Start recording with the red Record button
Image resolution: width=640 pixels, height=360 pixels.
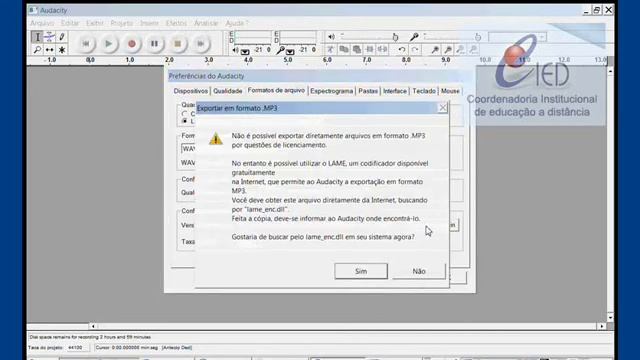click(131, 43)
